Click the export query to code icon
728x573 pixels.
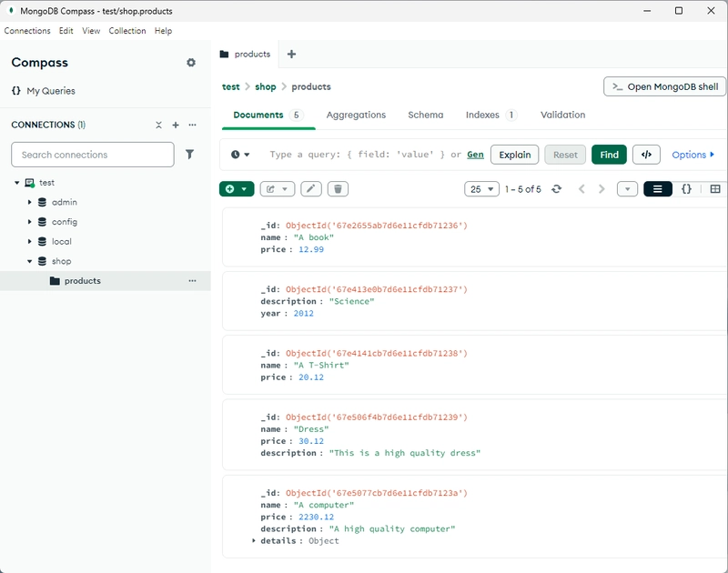pyautogui.click(x=646, y=155)
